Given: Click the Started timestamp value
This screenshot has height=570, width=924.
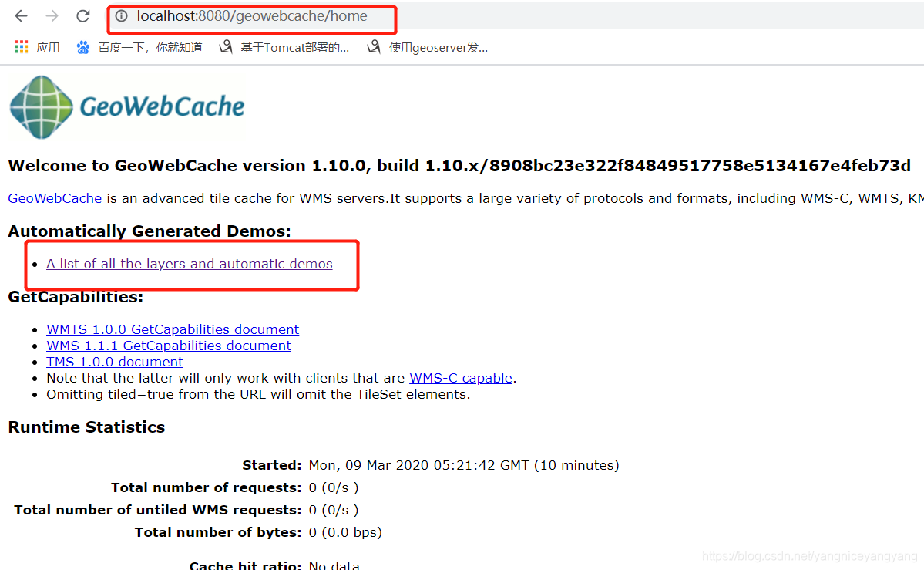Looking at the screenshot, I should pyautogui.click(x=462, y=464).
